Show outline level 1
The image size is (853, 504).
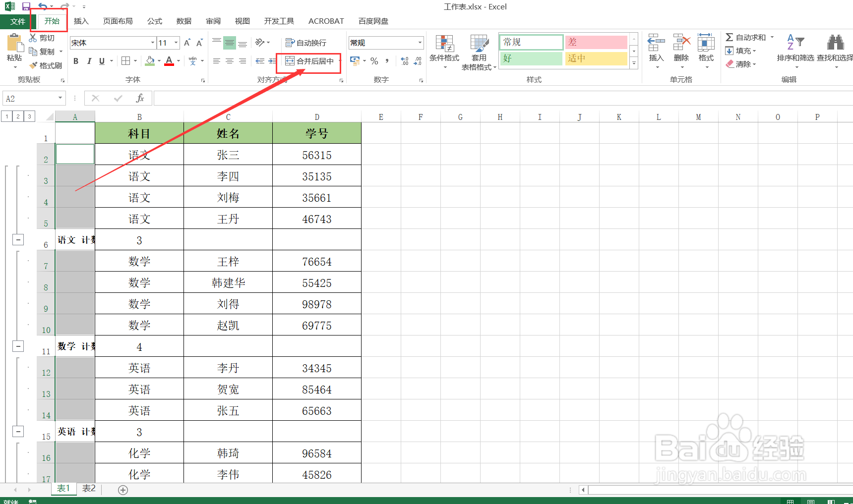(7, 116)
